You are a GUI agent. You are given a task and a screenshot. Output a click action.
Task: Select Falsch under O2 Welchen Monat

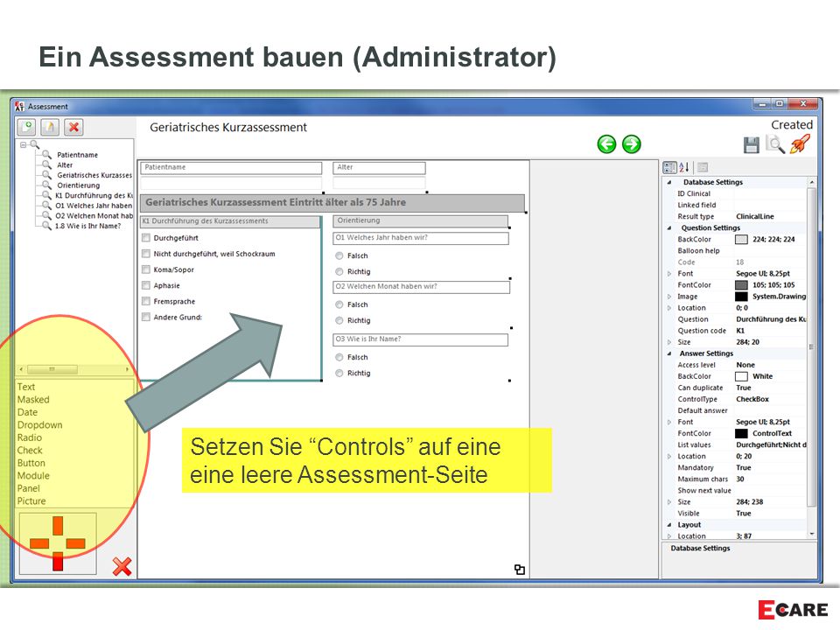(339, 304)
